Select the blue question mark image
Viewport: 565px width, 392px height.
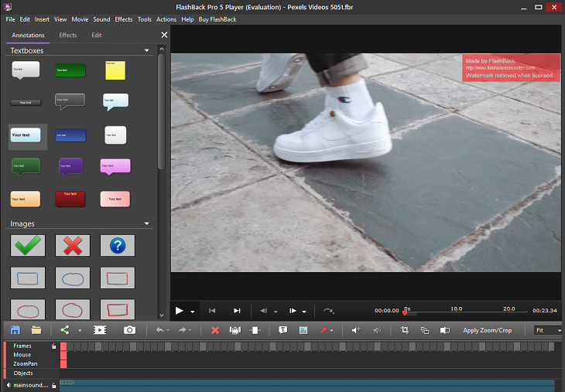[118, 246]
